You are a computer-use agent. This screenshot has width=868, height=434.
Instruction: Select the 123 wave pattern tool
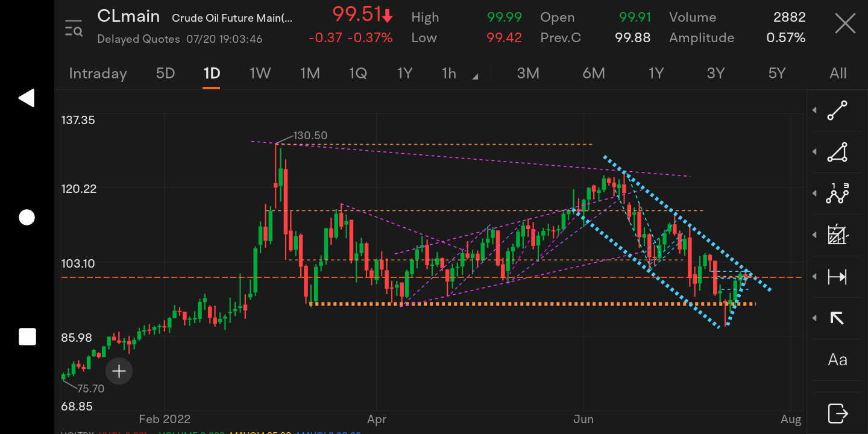(837, 193)
